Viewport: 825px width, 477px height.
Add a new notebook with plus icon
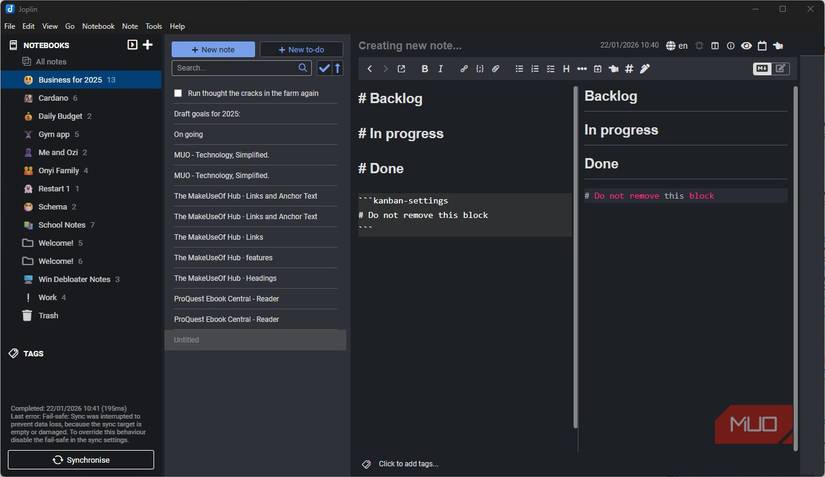coord(148,45)
